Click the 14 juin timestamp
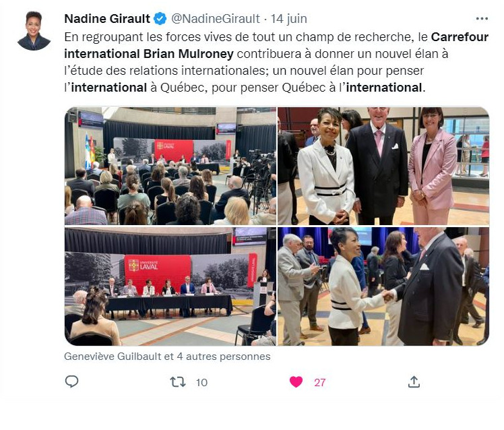The height and width of the screenshot is (430, 504). [x=288, y=19]
